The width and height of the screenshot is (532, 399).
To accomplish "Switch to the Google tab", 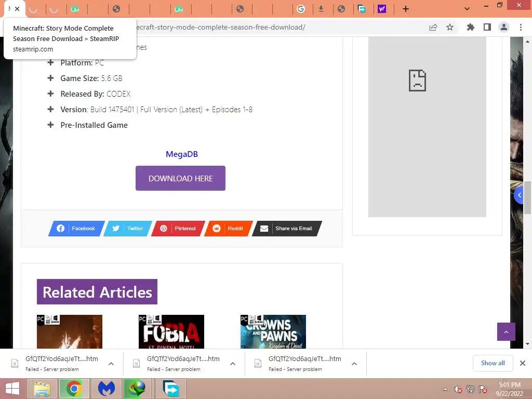I will (x=301, y=9).
